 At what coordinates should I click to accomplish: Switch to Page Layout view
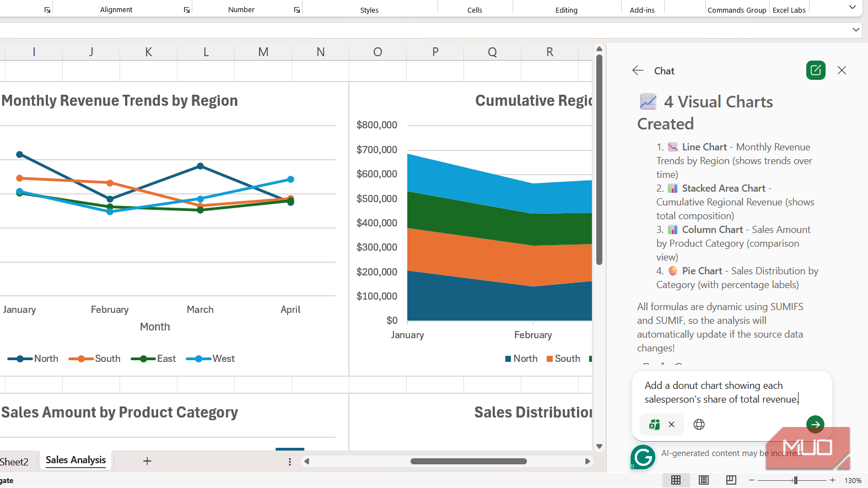click(704, 480)
